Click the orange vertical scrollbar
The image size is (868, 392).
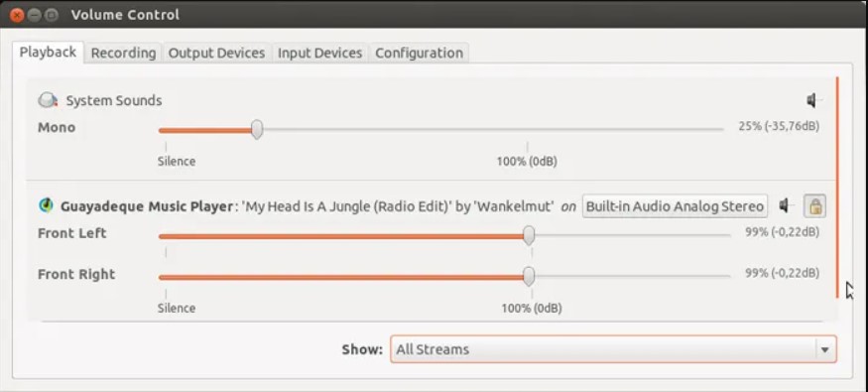(x=837, y=188)
